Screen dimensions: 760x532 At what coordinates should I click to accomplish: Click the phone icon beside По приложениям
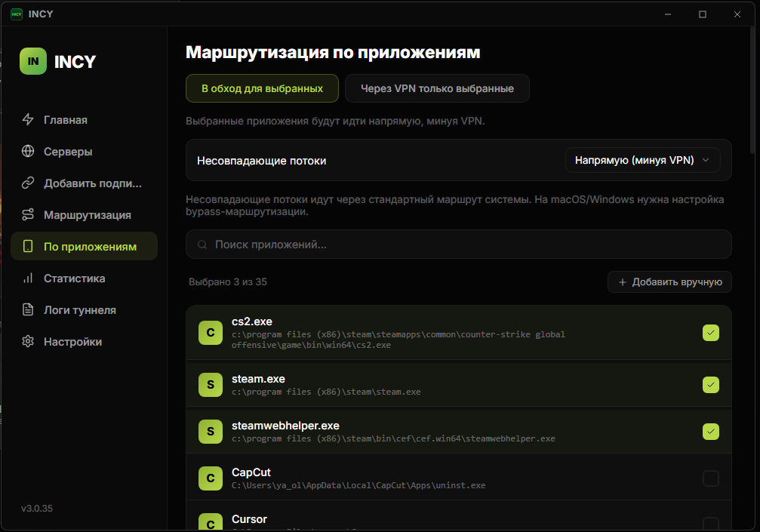[x=28, y=246]
